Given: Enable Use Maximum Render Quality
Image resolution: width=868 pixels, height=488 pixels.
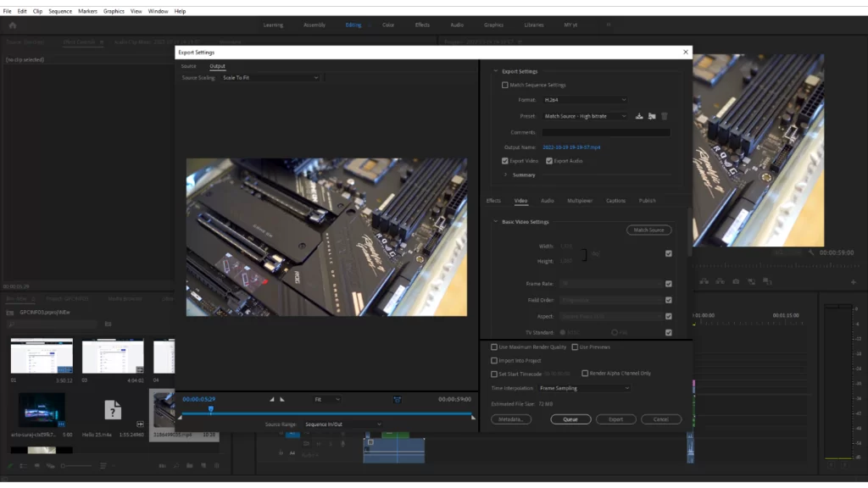Looking at the screenshot, I should [494, 347].
